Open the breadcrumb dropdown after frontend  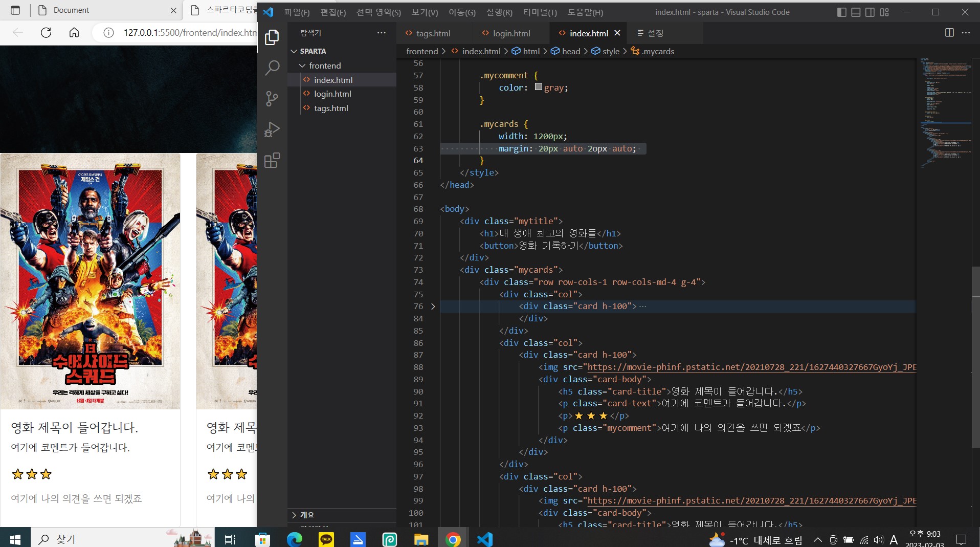click(443, 51)
